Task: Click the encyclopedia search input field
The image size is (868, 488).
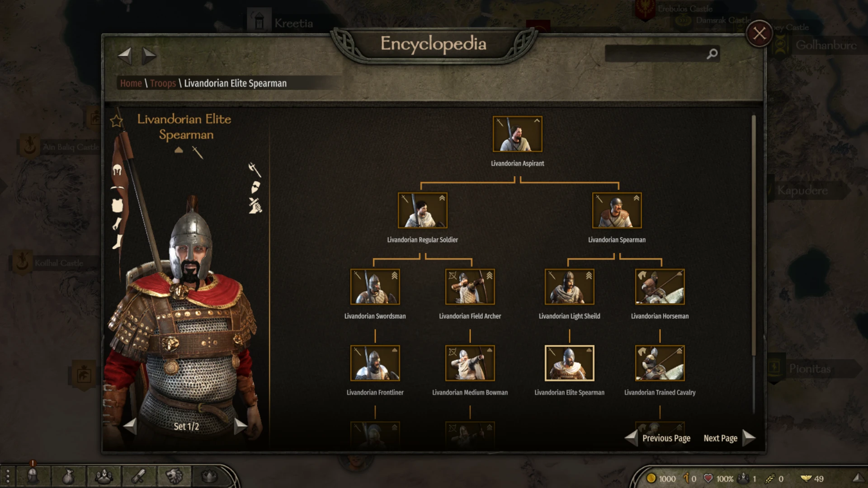Action: pos(656,54)
